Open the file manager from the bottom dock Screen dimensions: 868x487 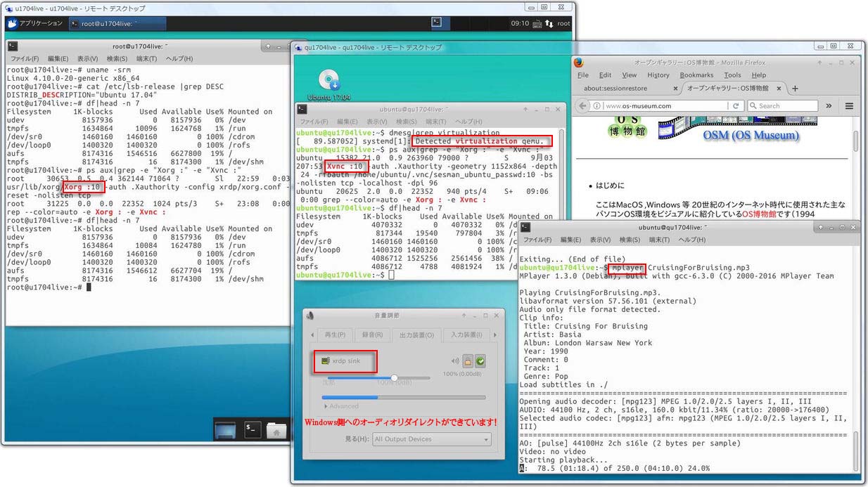[x=277, y=429]
